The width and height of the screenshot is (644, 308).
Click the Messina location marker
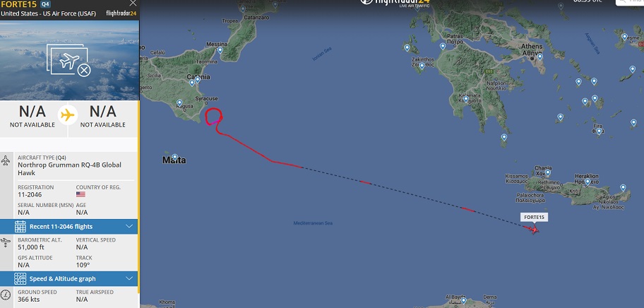220,50
